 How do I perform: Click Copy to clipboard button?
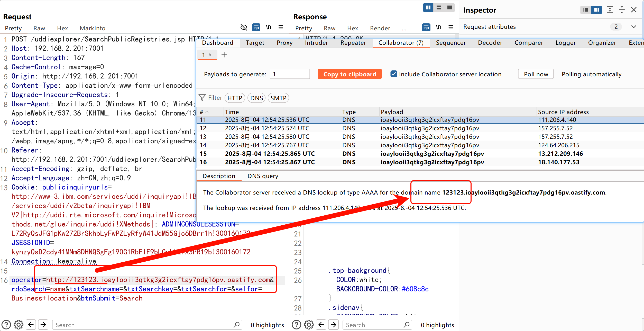(x=349, y=74)
